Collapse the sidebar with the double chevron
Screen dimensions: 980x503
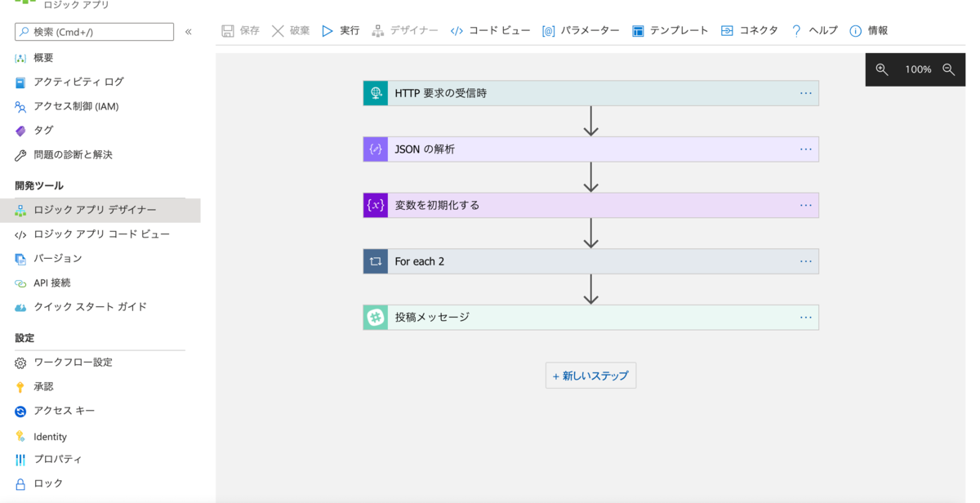click(x=189, y=32)
